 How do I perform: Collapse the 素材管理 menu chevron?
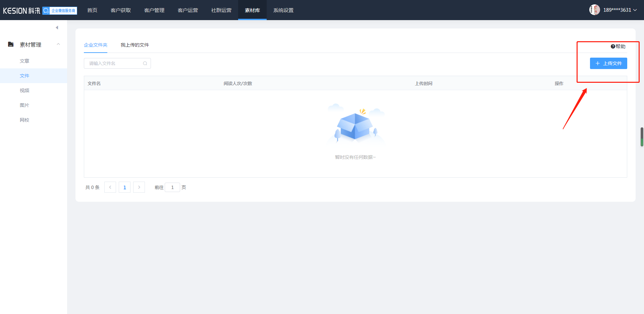click(x=58, y=44)
